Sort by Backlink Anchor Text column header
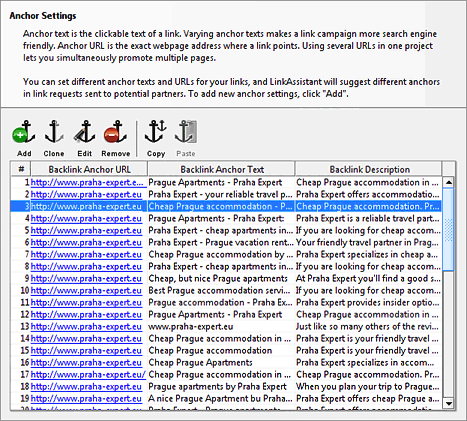Viewport: 467px width, 421px height. tap(222, 169)
